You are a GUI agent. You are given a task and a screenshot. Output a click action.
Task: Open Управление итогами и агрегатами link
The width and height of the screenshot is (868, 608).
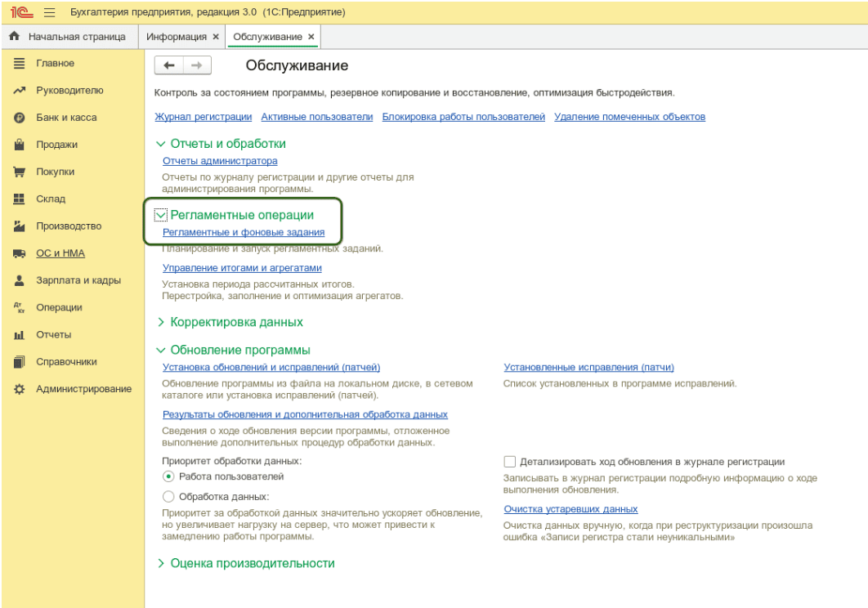click(x=242, y=267)
